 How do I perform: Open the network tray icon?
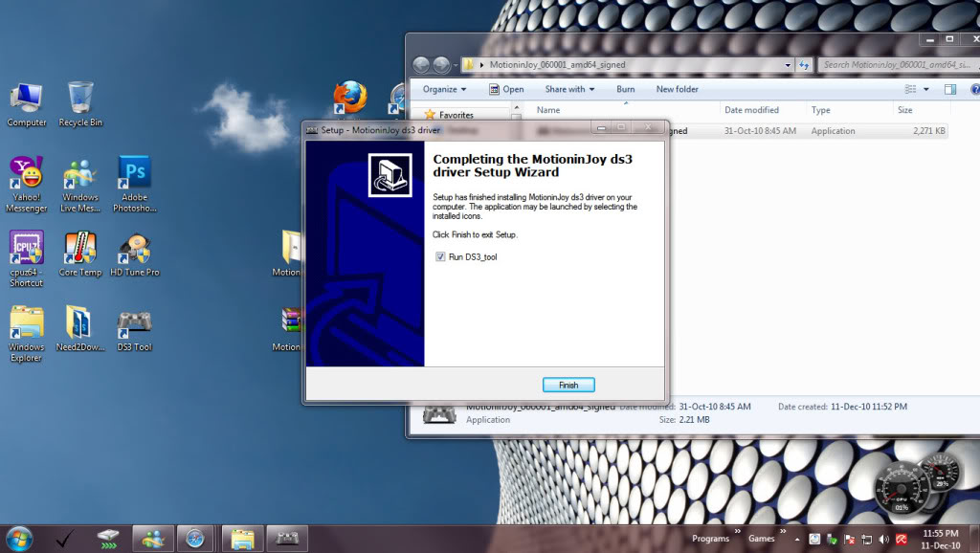pyautogui.click(x=867, y=540)
